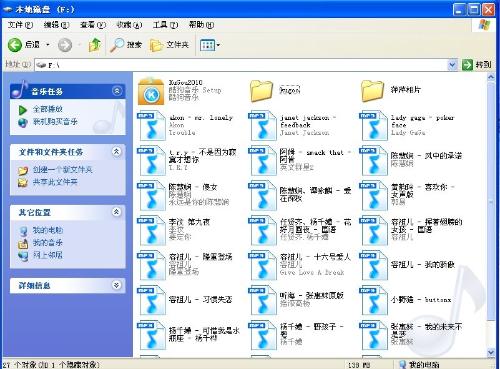Screen dimensions: 500x369
Task: Click the play all music link
Action: (48, 109)
